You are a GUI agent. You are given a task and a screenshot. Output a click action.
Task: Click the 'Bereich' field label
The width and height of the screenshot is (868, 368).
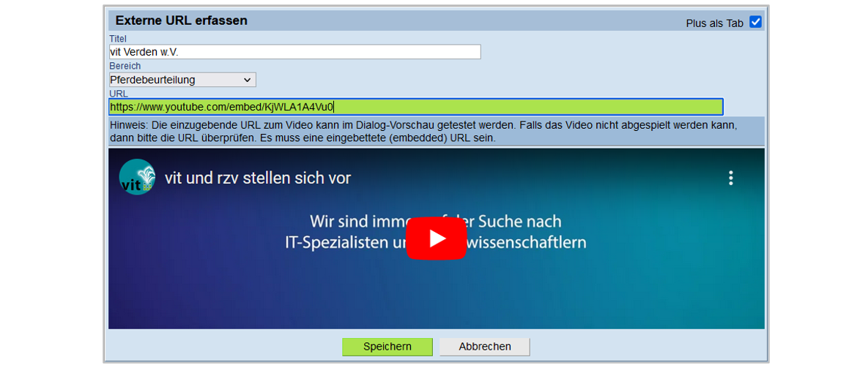click(x=125, y=67)
